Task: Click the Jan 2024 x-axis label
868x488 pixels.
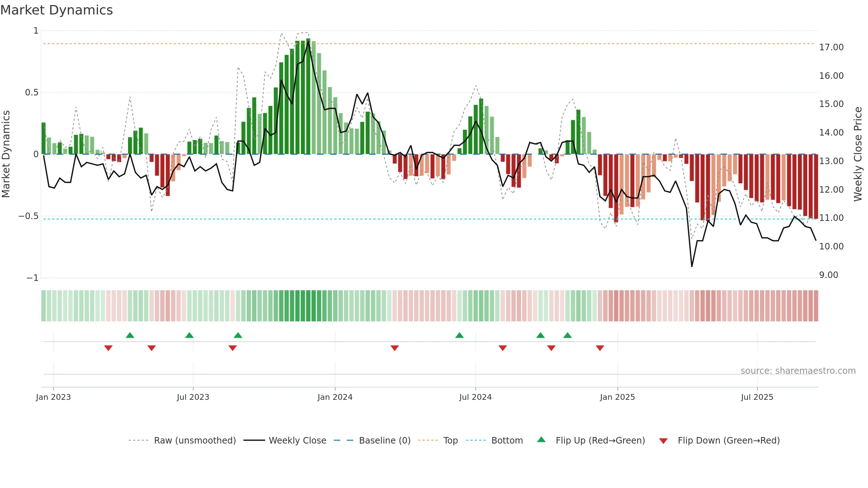Action: pos(335,397)
